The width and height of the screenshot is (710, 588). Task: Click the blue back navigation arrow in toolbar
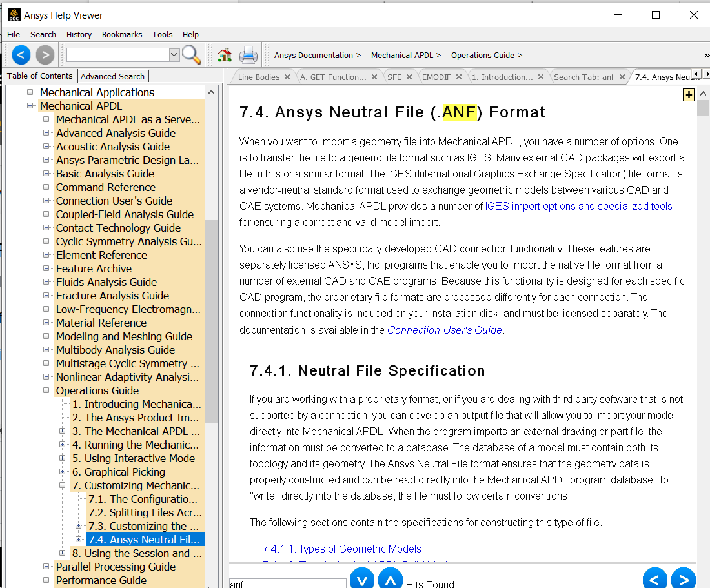(21, 55)
